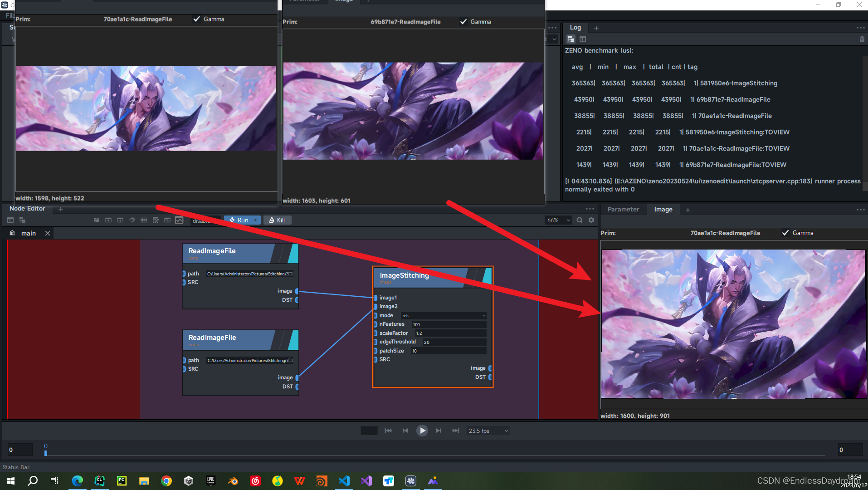Image resolution: width=868 pixels, height=490 pixels.
Task: Step to previous frame on the timeline
Action: click(405, 431)
